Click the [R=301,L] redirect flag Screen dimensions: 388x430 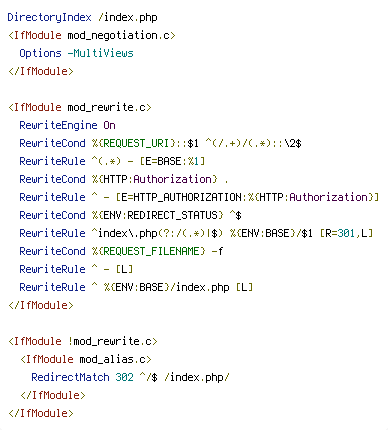(346, 233)
